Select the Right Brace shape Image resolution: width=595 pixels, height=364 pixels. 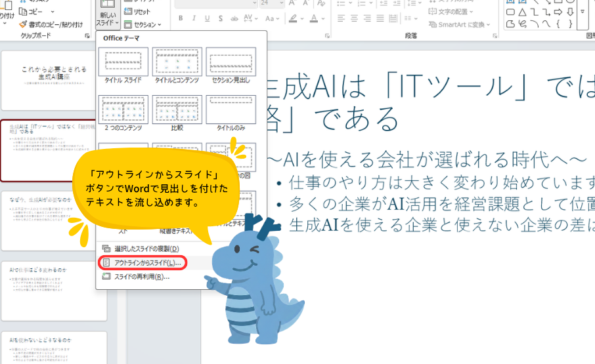570,24
